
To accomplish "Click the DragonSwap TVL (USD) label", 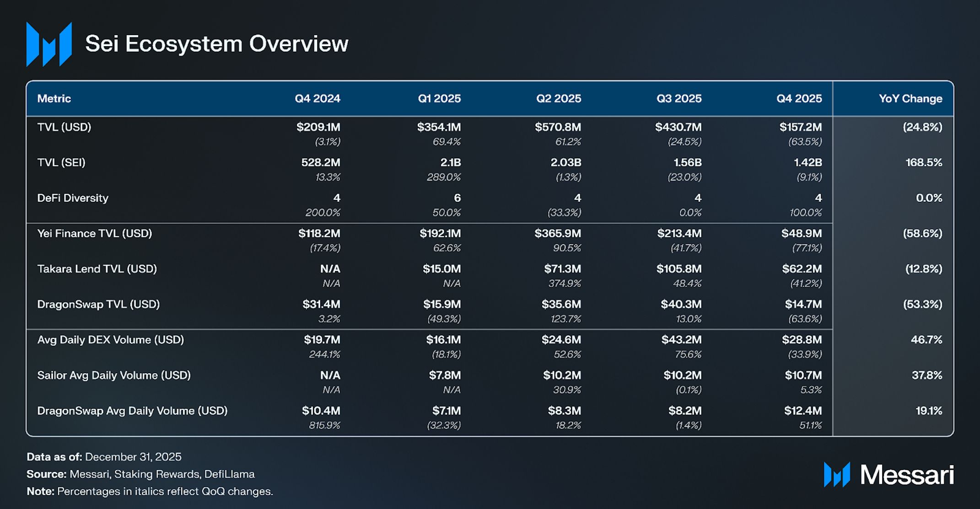I will [x=98, y=305].
